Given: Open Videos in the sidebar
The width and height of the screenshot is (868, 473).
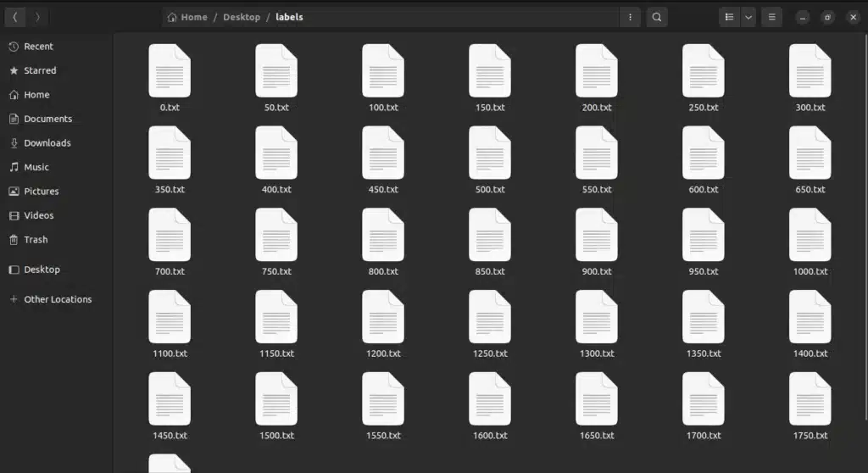Looking at the screenshot, I should tap(57, 215).
